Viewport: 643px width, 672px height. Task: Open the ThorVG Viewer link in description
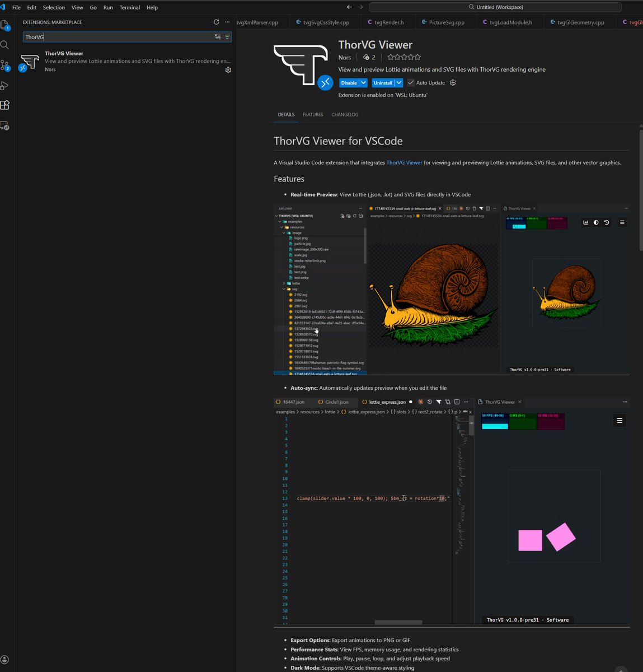click(404, 162)
